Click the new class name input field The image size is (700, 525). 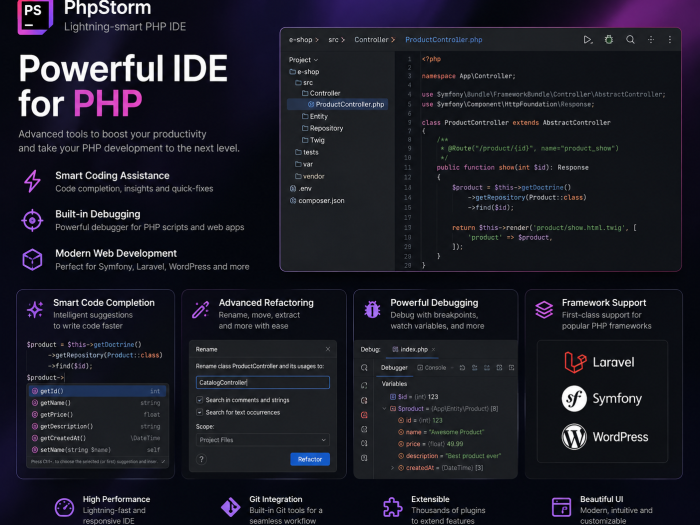[x=262, y=383]
